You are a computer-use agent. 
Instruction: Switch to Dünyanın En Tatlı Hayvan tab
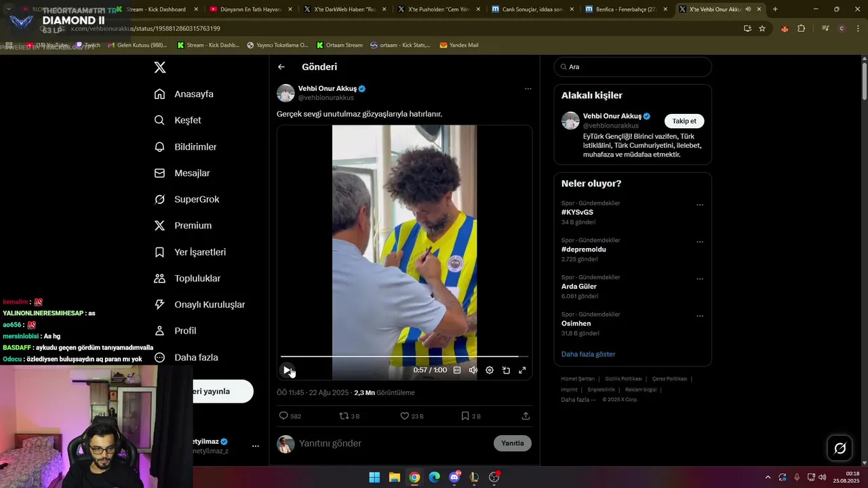point(250,9)
